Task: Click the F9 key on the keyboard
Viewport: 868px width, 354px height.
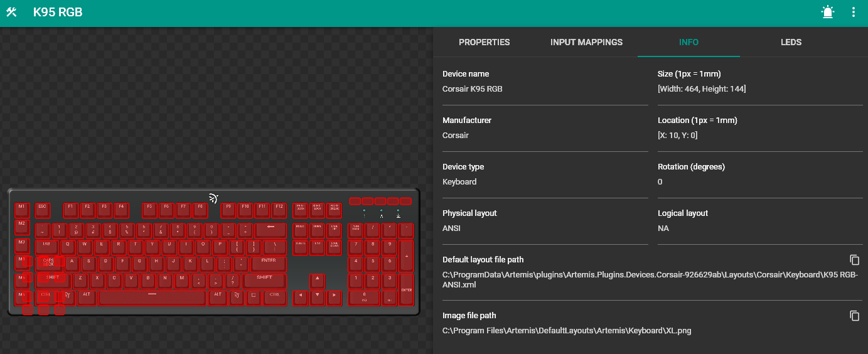Action: (228, 210)
